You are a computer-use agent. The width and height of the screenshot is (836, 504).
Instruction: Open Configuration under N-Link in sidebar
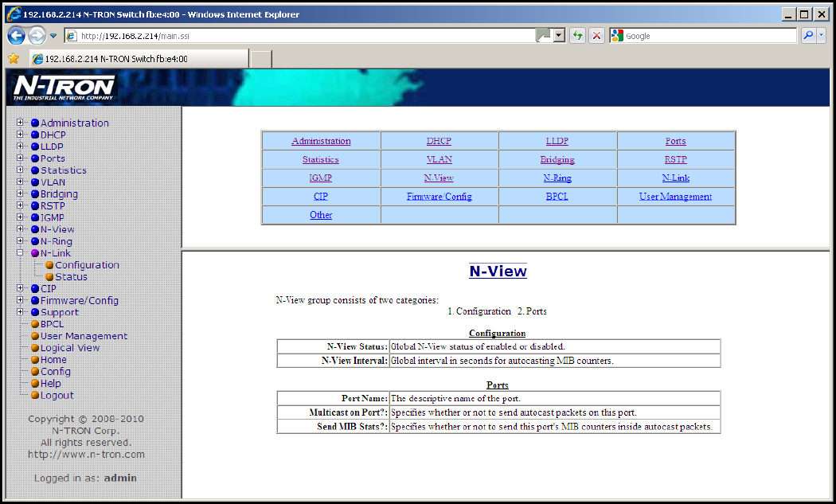click(x=87, y=265)
